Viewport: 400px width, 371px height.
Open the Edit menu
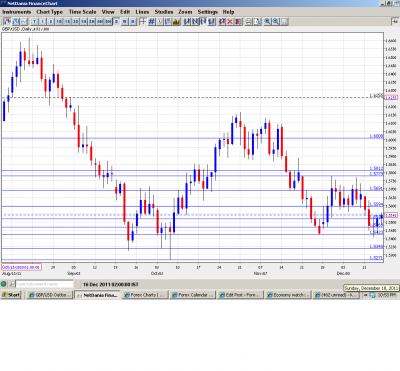[x=125, y=12]
